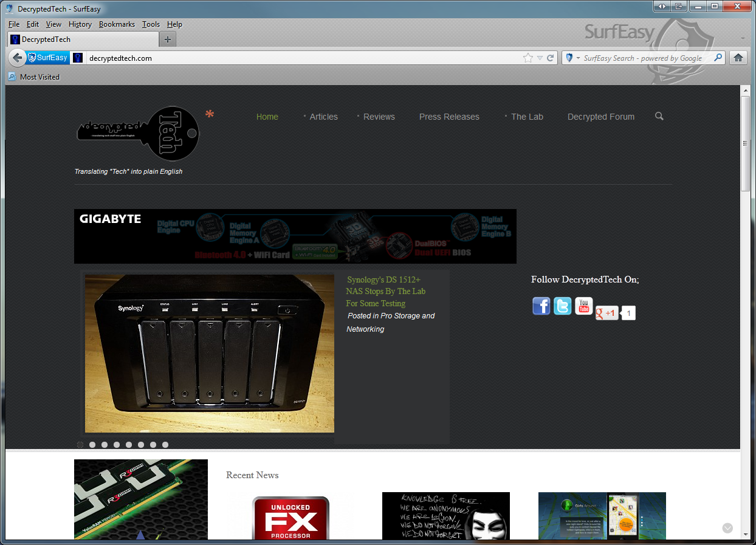Screen dimensions: 756x545
Task: Click the "Follow DecryptedTech On;" heading
Action: 585,279
